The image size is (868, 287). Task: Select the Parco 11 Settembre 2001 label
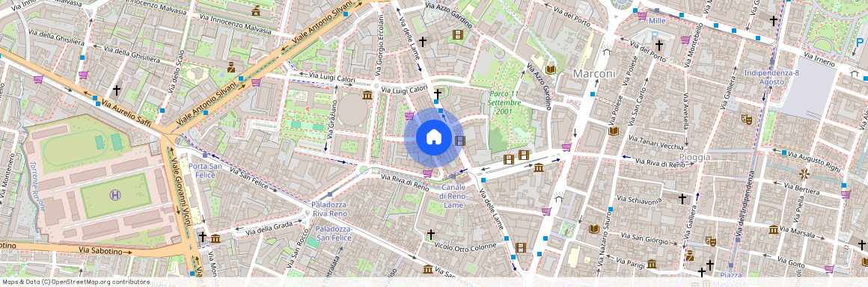pos(504,103)
